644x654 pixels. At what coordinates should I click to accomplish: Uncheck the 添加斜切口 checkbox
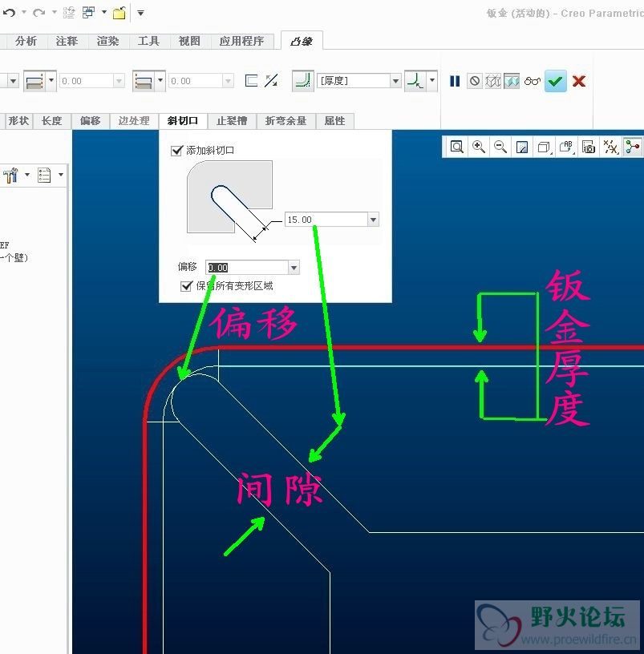[x=177, y=150]
